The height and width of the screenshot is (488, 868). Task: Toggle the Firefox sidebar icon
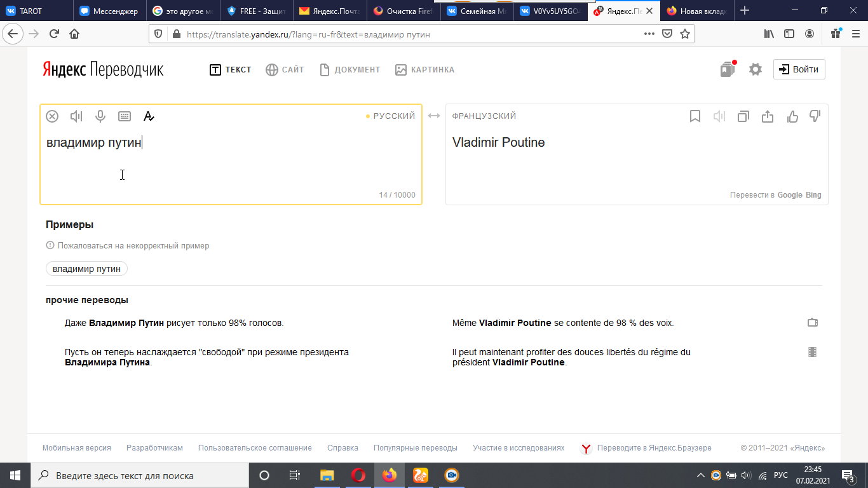(x=789, y=34)
